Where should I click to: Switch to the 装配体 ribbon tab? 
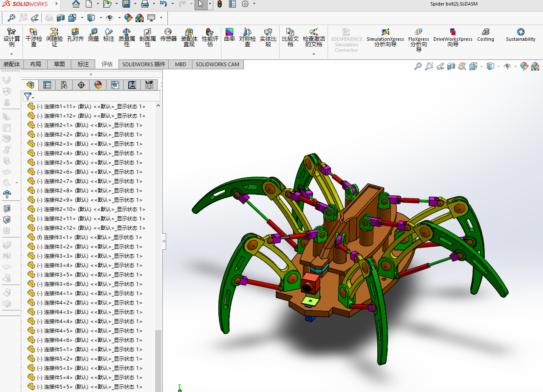pos(12,64)
